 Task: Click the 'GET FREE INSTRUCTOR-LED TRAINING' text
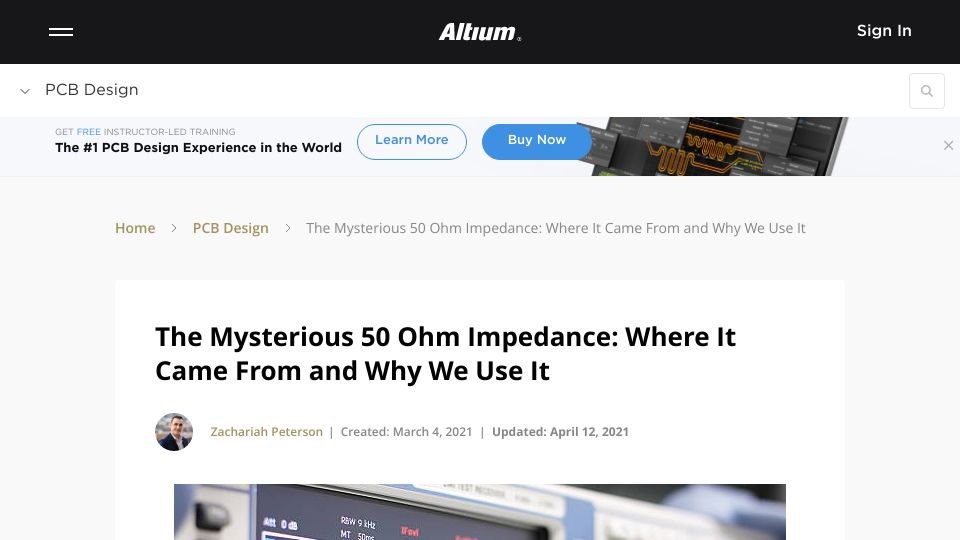point(145,132)
